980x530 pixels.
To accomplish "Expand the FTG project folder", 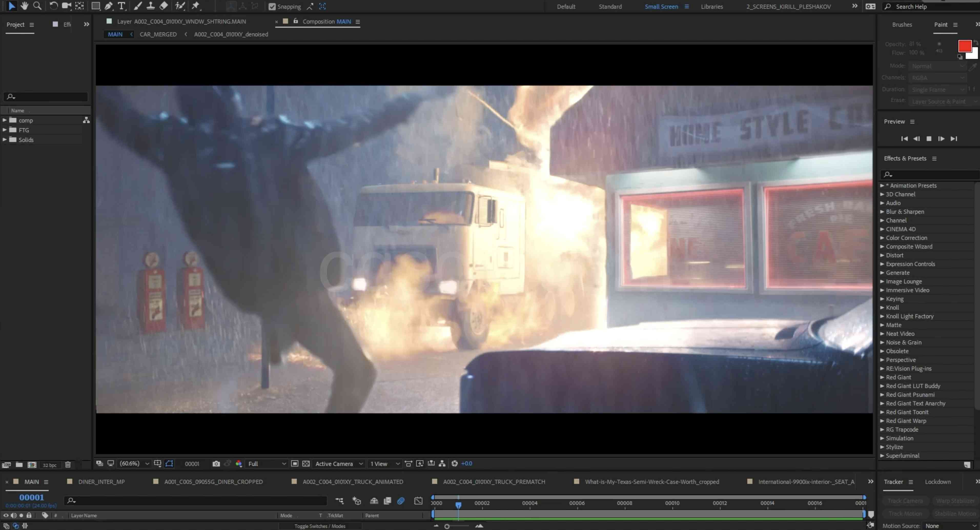I will (x=5, y=130).
